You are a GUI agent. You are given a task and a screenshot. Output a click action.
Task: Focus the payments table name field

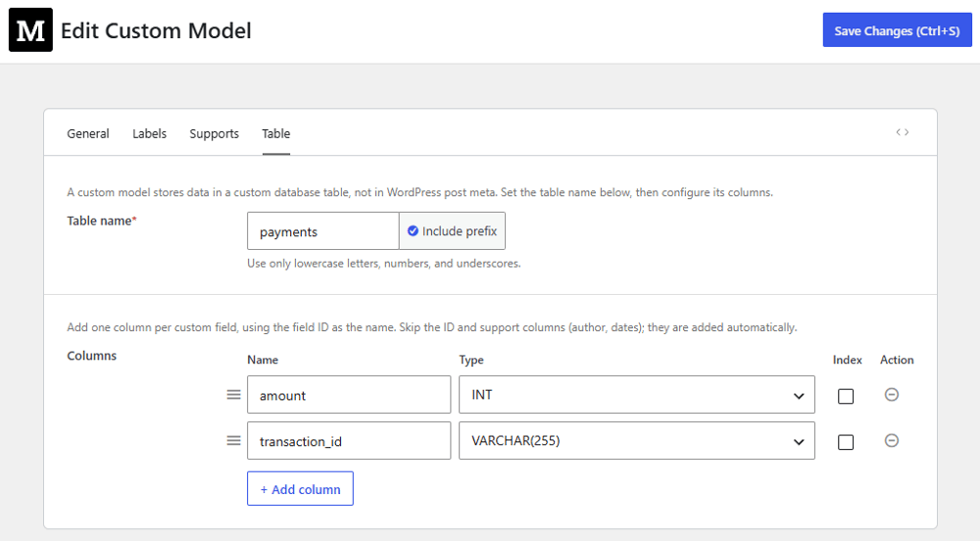tap(323, 231)
